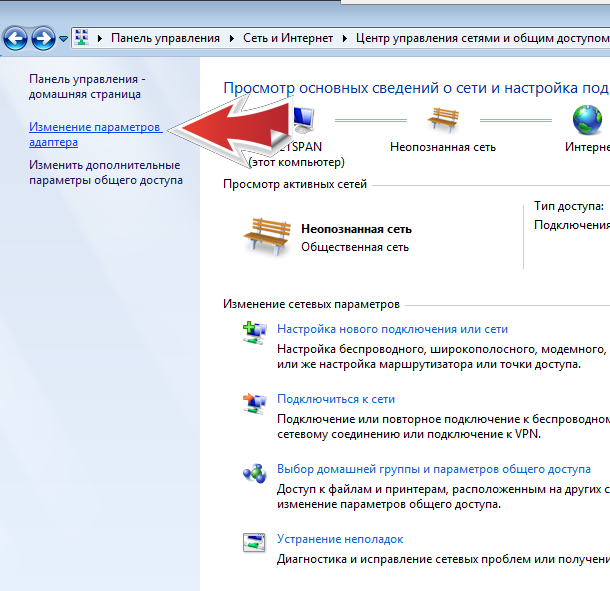Go back with the Back arrow button
Screen dimensions: 610x591
click(x=15, y=39)
